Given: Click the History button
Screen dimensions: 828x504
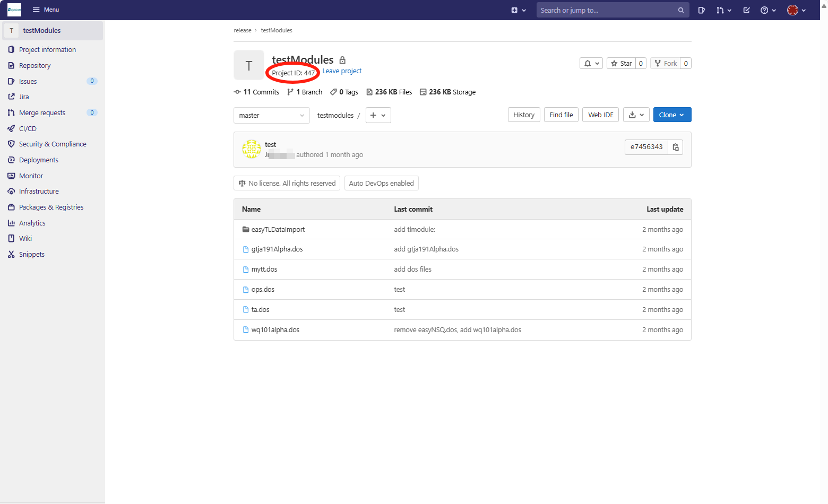Looking at the screenshot, I should (523, 115).
